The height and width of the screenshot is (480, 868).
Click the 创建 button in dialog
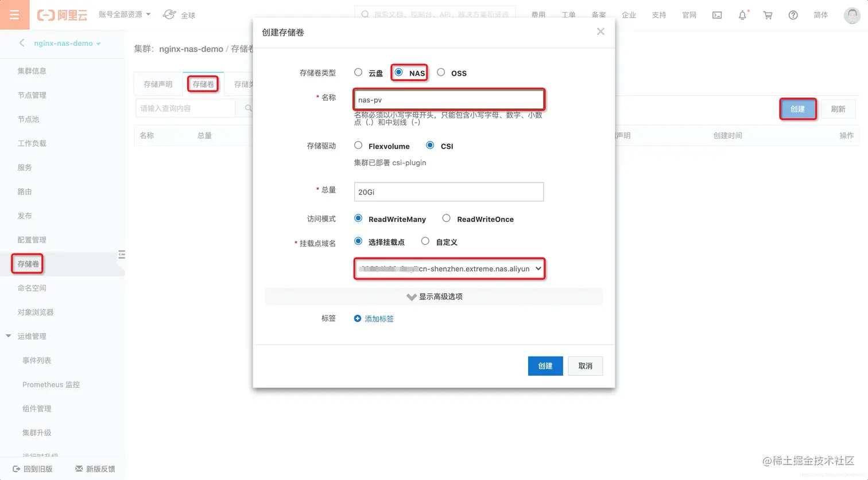click(545, 366)
